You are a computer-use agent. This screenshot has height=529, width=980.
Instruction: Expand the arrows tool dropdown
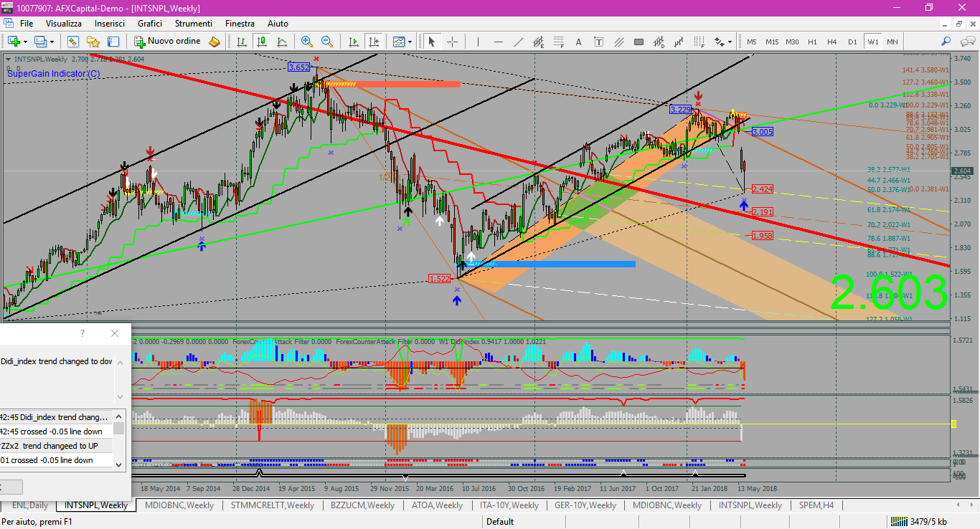(731, 42)
